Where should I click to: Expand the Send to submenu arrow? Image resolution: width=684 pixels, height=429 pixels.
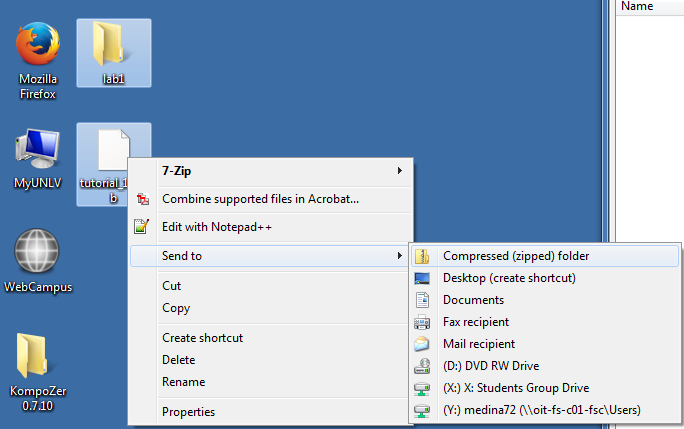(x=399, y=256)
